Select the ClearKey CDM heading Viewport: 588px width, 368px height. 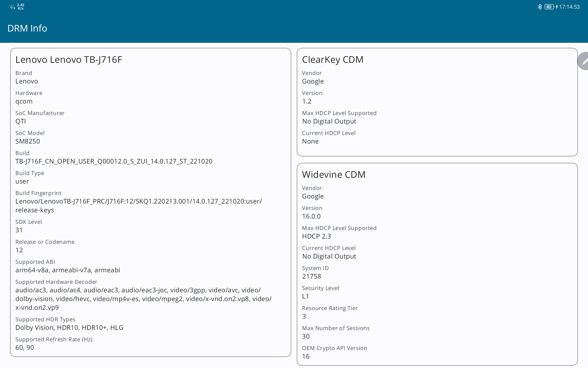click(333, 60)
